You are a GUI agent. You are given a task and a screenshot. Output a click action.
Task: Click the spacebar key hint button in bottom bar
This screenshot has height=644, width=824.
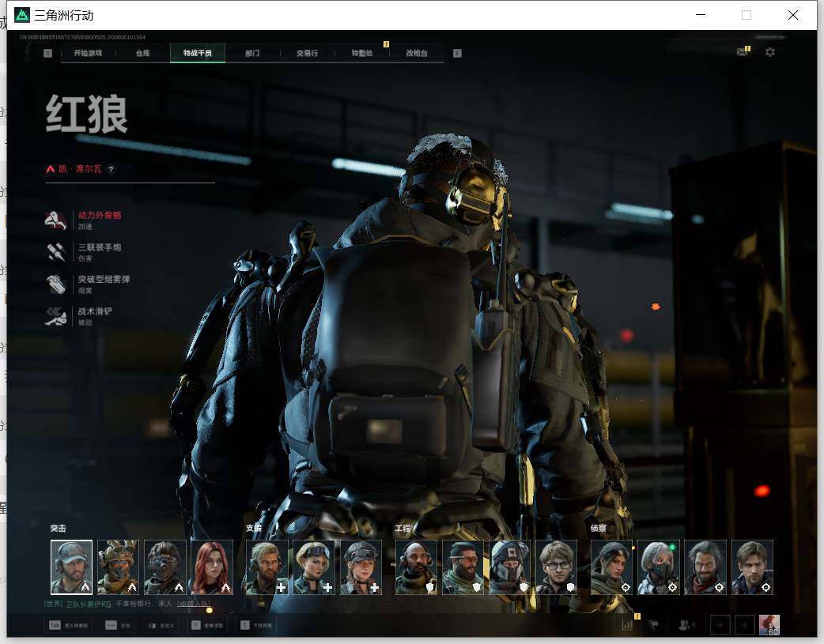(x=118, y=625)
